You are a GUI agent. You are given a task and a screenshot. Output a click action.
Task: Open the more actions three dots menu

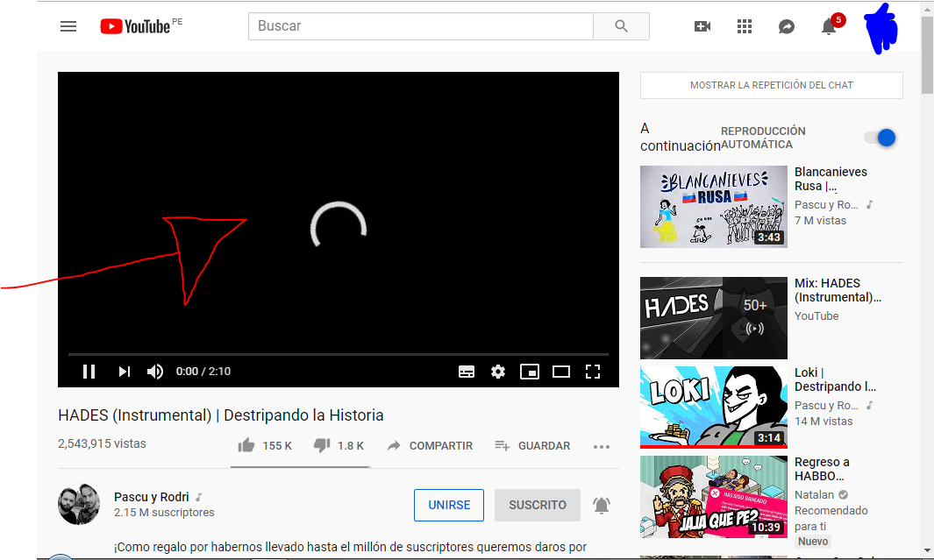click(x=602, y=446)
